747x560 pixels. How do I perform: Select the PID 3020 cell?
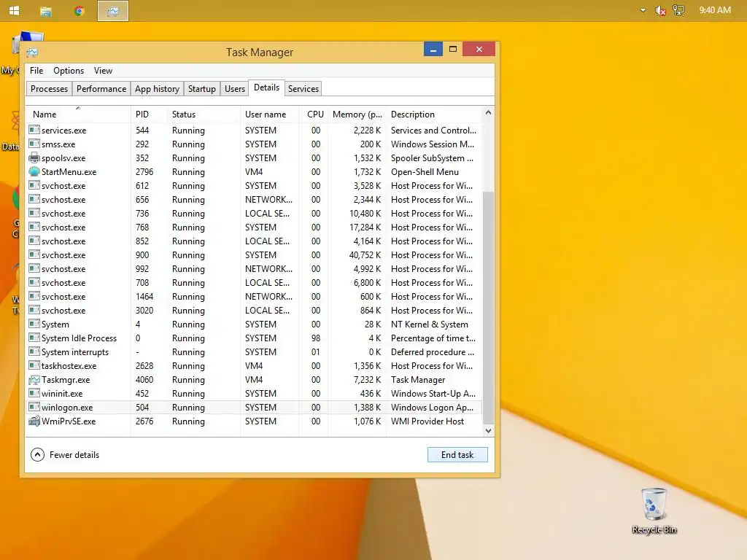coord(144,311)
